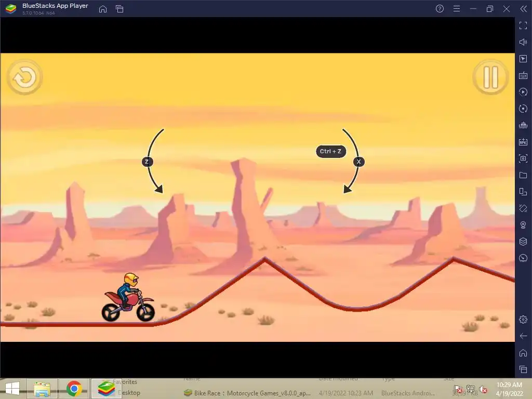Open BlueStacks help question mark
This screenshot has height=399, width=532.
tap(440, 9)
